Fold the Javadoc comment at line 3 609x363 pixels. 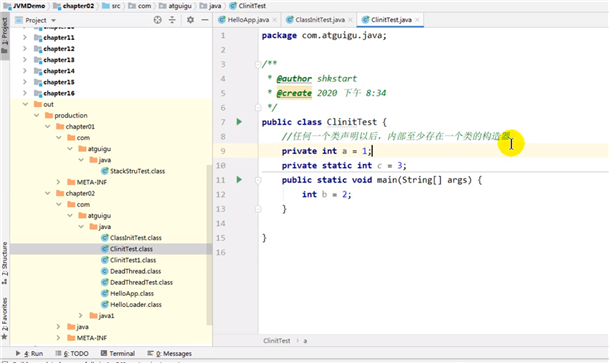pos(258,64)
